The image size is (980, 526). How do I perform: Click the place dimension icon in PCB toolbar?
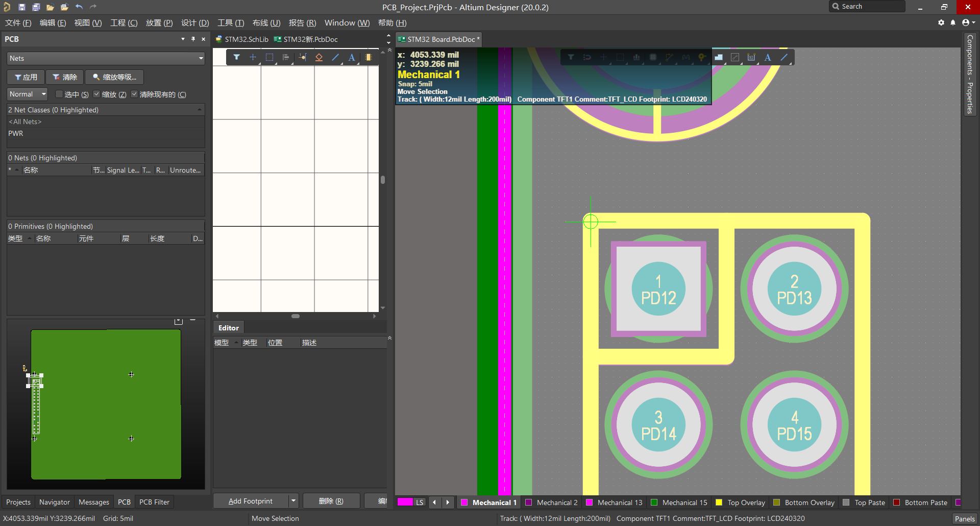click(751, 57)
